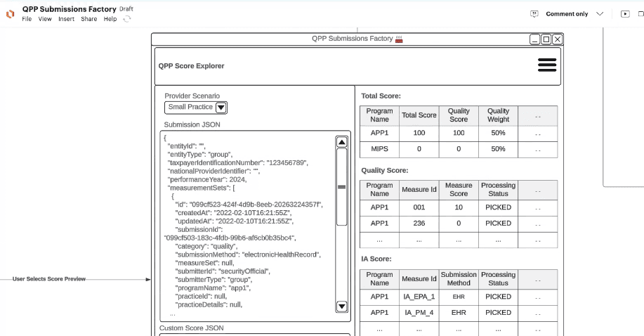Image resolution: width=644 pixels, height=336 pixels.
Task: Click the taxpayerIdentificationNumber line in JSON
Action: 238,163
